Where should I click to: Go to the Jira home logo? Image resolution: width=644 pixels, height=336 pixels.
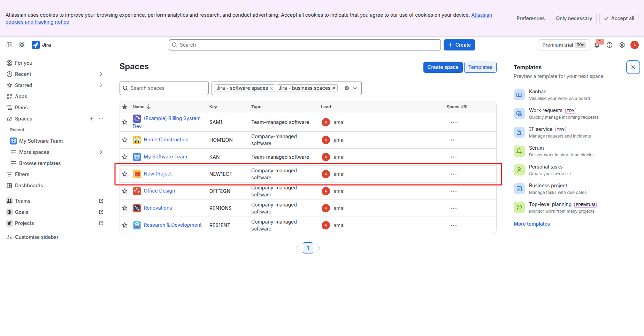coord(41,45)
